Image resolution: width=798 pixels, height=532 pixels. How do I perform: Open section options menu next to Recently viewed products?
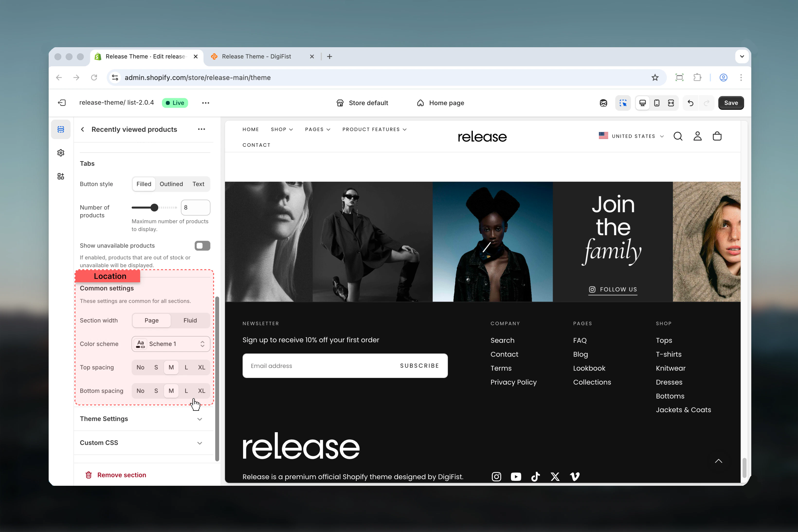[x=201, y=129]
